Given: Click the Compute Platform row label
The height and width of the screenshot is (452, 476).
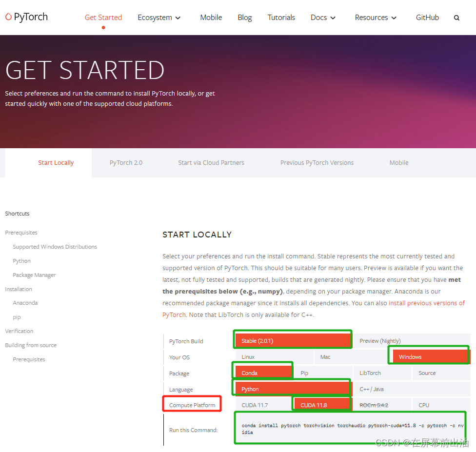Looking at the screenshot, I should [x=192, y=405].
